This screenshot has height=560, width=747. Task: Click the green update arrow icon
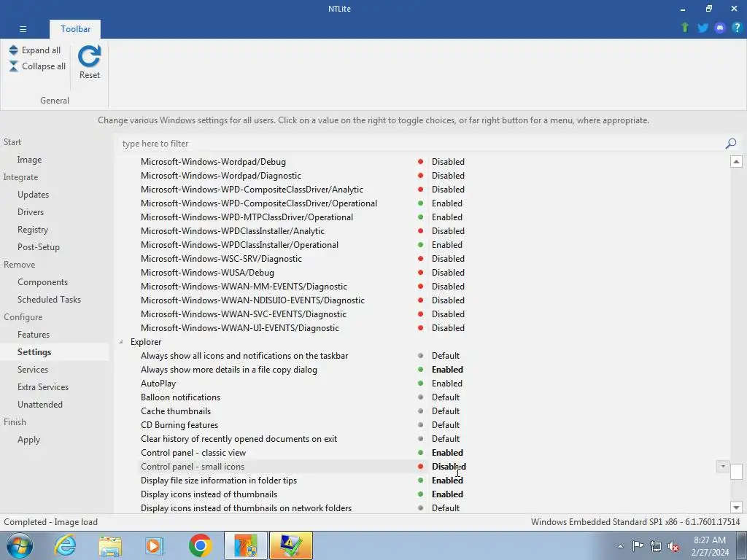(x=685, y=28)
